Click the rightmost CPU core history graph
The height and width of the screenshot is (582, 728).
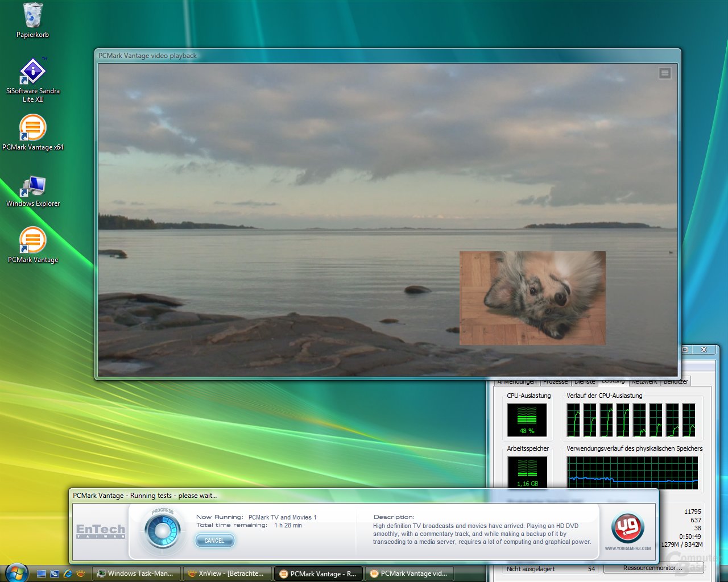coord(689,420)
